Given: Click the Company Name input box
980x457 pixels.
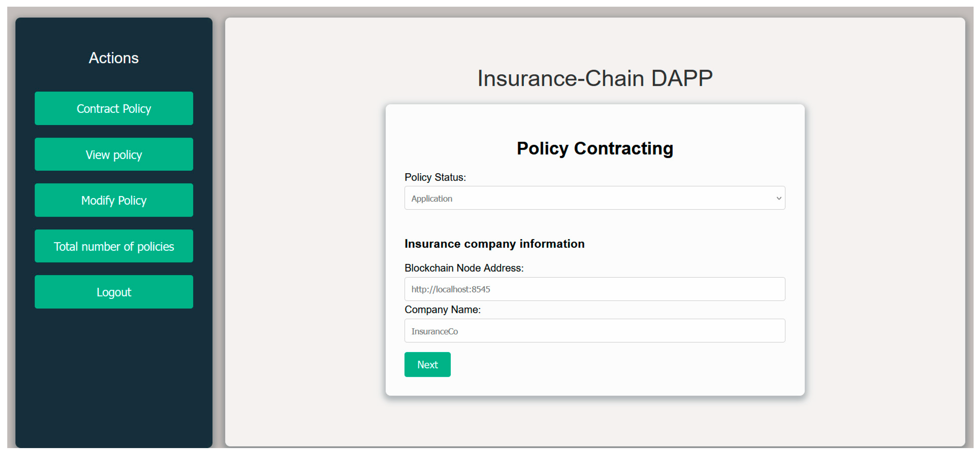Looking at the screenshot, I should coord(594,331).
